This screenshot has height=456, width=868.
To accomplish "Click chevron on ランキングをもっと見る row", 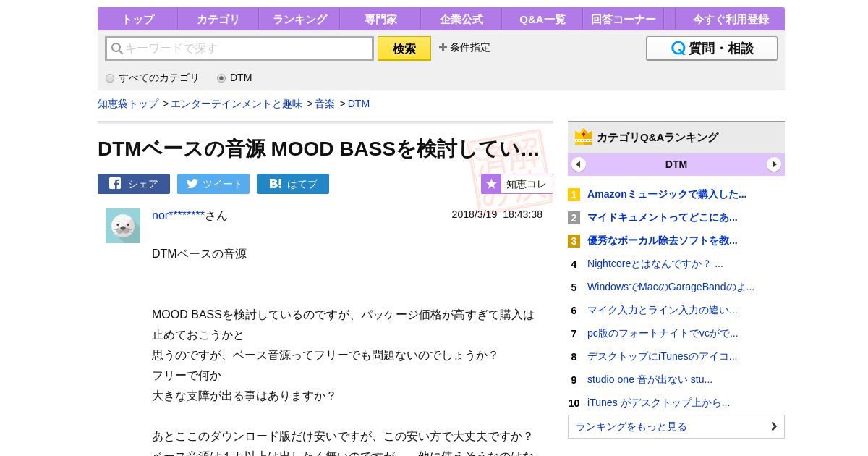I will coord(774,426).
